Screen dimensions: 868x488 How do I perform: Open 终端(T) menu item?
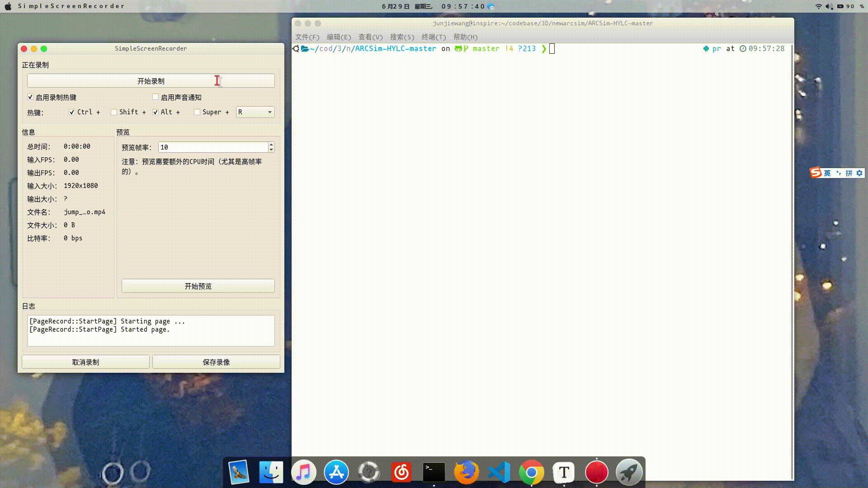click(434, 37)
